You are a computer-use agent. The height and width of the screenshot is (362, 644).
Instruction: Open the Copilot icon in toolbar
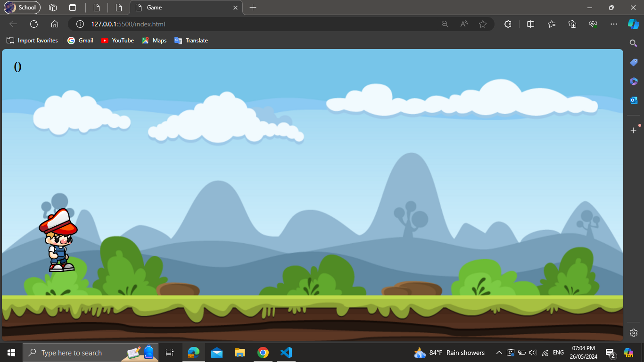coord(633,24)
